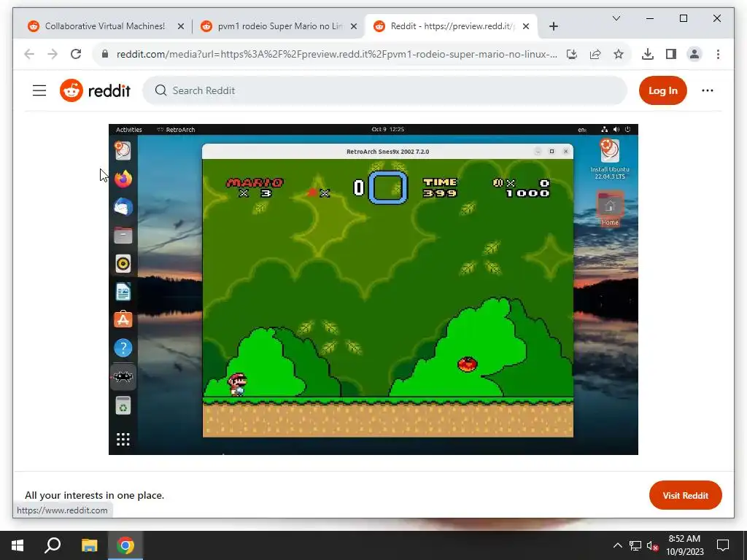747x560 pixels.
Task: Open the Windows notification center
Action: (x=723, y=545)
